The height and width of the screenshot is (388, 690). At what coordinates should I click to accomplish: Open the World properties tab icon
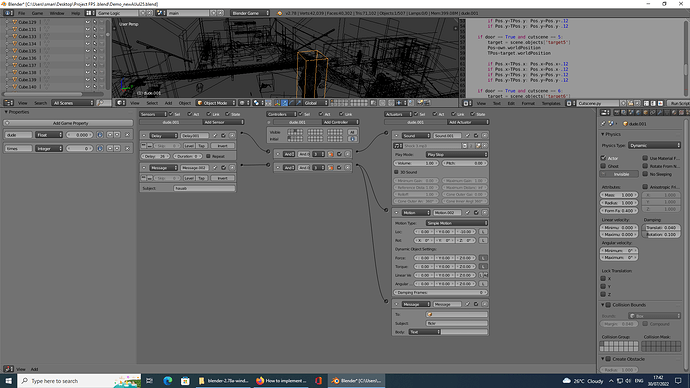click(638, 112)
